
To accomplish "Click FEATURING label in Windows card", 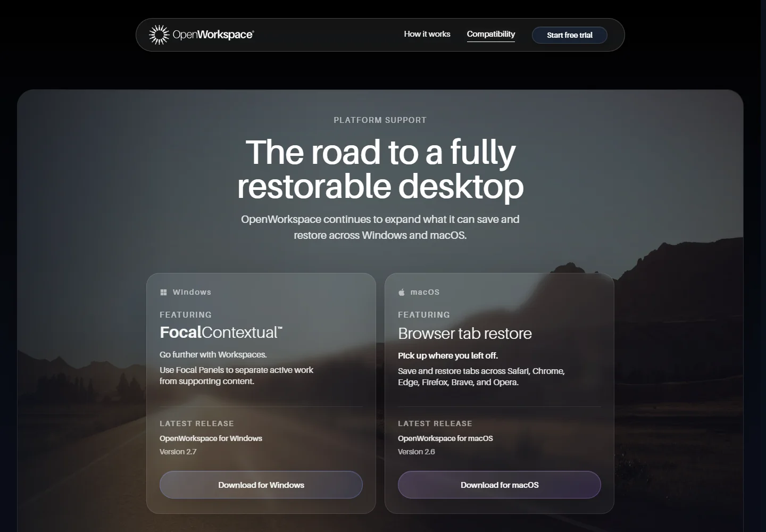I will click(x=186, y=315).
